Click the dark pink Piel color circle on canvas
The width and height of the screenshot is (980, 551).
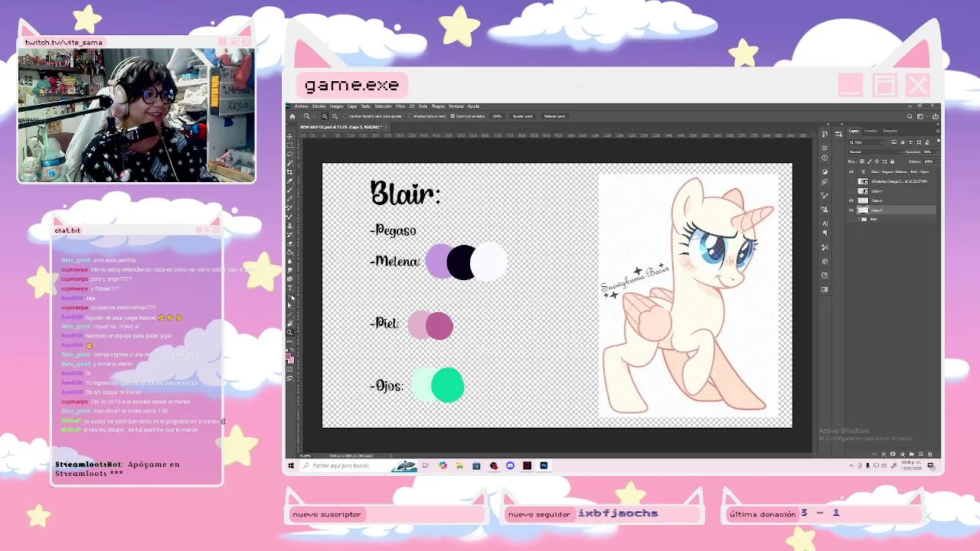pyautogui.click(x=439, y=326)
